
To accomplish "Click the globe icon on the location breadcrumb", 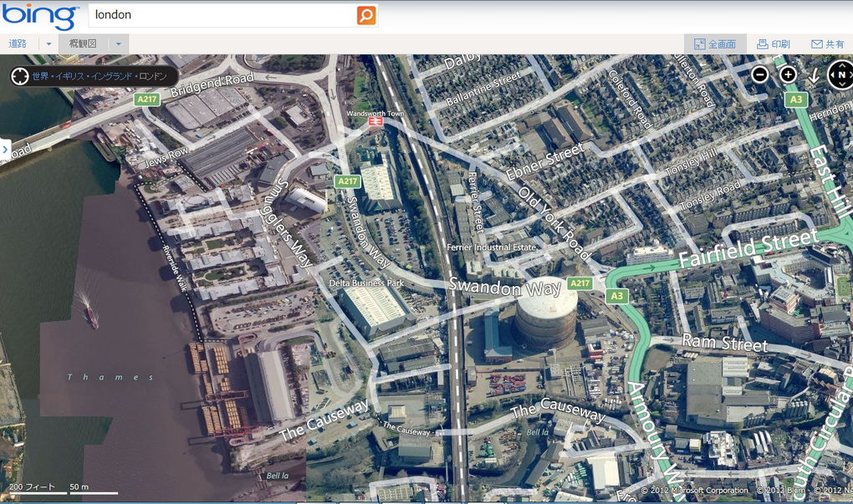I will pyautogui.click(x=19, y=75).
